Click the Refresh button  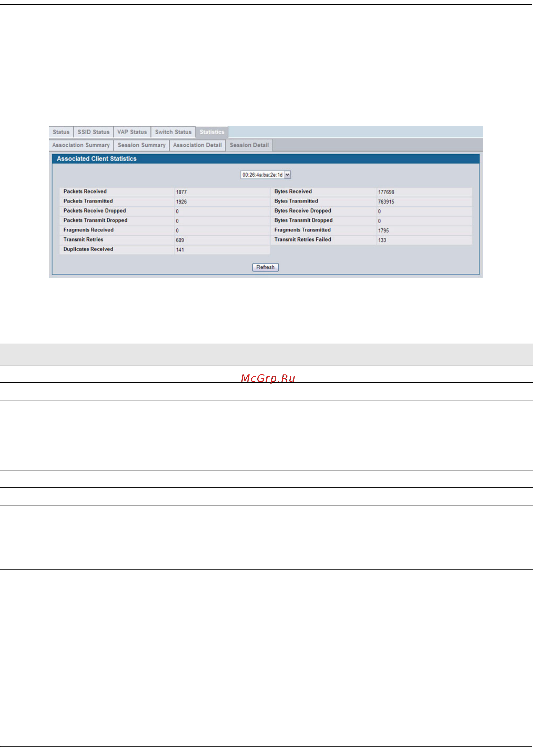[265, 267]
